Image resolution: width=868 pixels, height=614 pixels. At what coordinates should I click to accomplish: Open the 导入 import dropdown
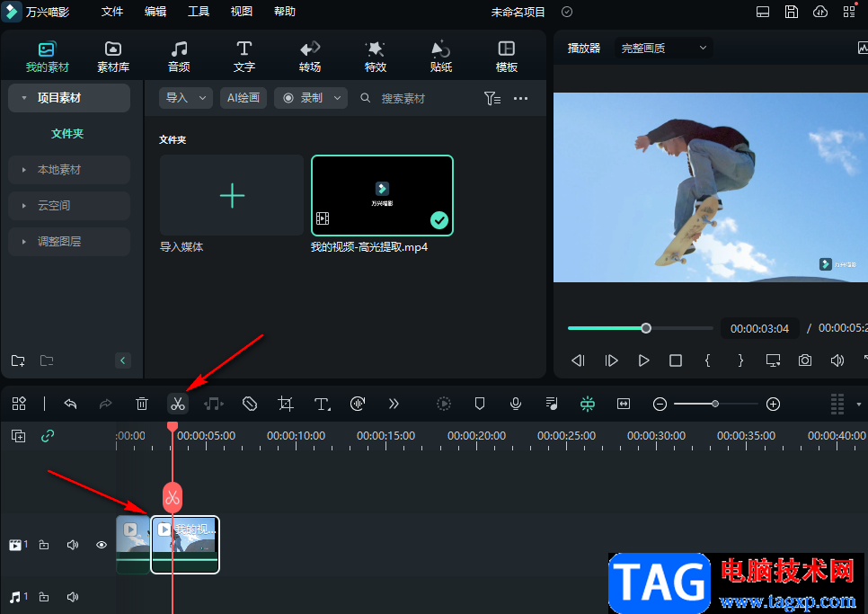pyautogui.click(x=186, y=98)
